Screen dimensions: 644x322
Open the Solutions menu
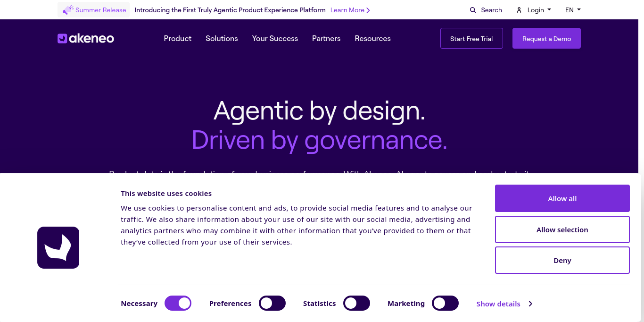(x=222, y=39)
